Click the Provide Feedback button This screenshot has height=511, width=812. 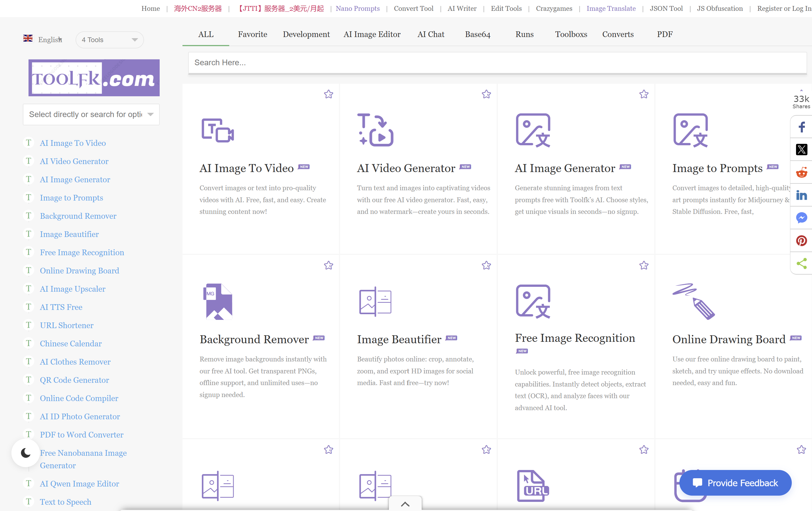point(736,483)
